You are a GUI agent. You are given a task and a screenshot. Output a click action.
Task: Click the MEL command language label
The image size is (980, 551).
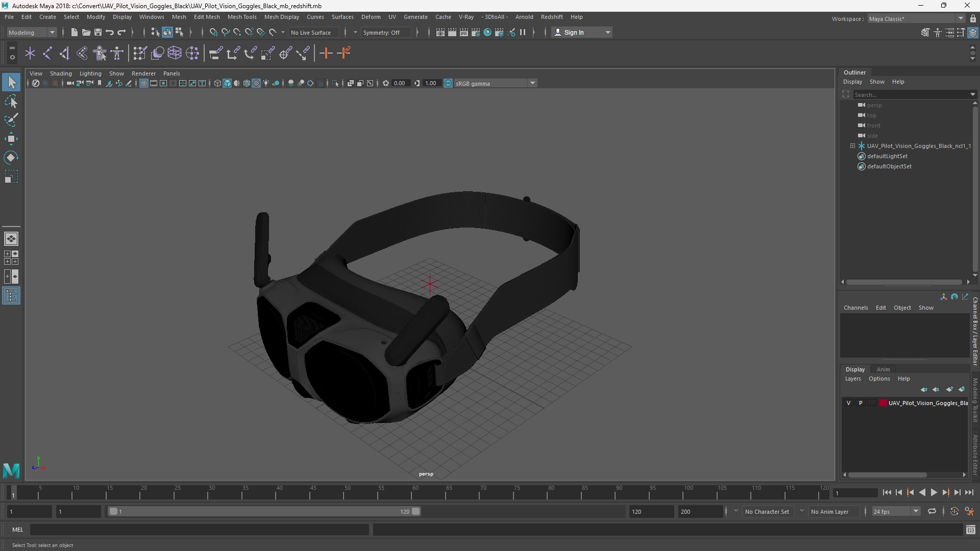click(18, 530)
